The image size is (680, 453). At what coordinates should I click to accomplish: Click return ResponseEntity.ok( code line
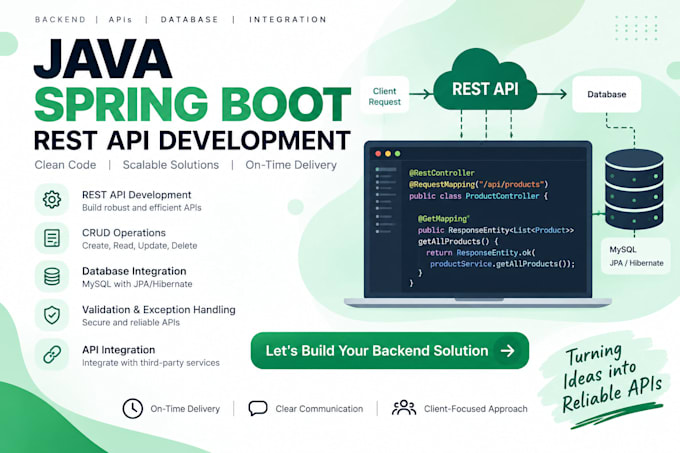pos(481,253)
